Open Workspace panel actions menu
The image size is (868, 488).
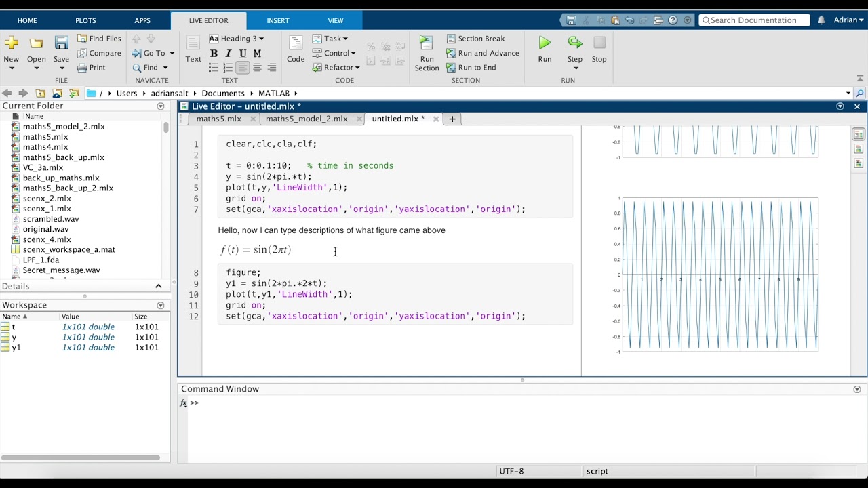161,306
